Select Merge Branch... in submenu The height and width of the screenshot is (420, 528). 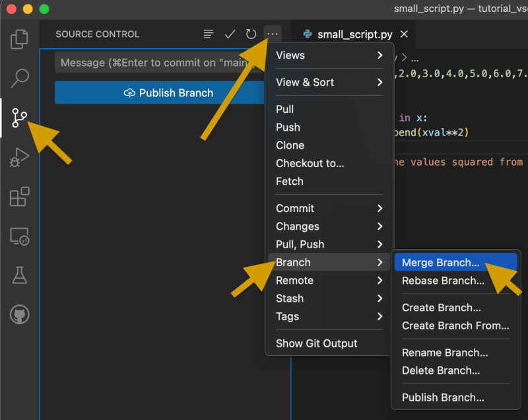tap(455, 262)
